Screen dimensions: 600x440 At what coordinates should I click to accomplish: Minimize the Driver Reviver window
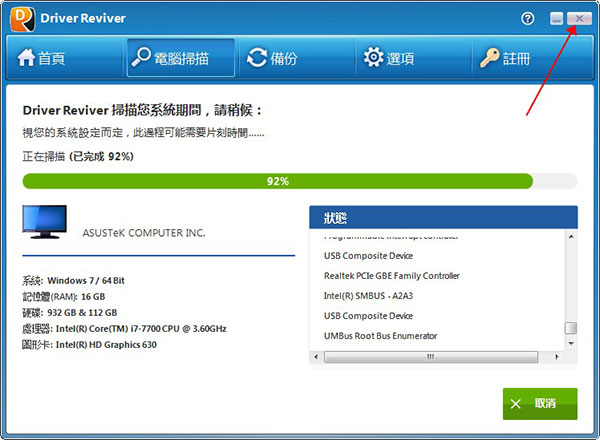556,18
